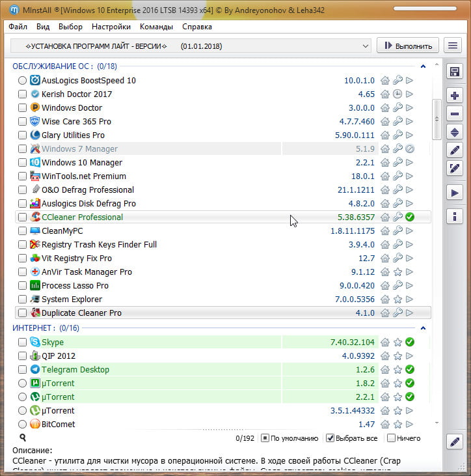Click the star icon in the Skype row
Viewport: 471px width, 476px height.
coord(397,343)
